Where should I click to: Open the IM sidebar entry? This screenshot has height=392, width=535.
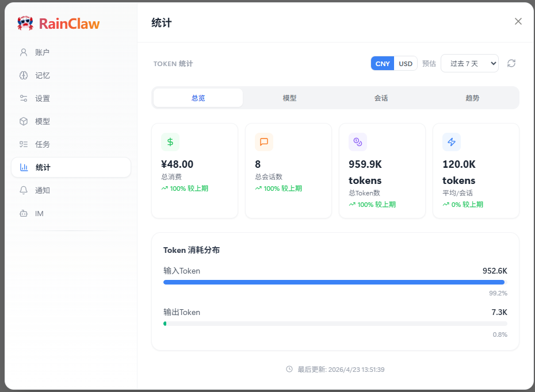tap(23, 213)
